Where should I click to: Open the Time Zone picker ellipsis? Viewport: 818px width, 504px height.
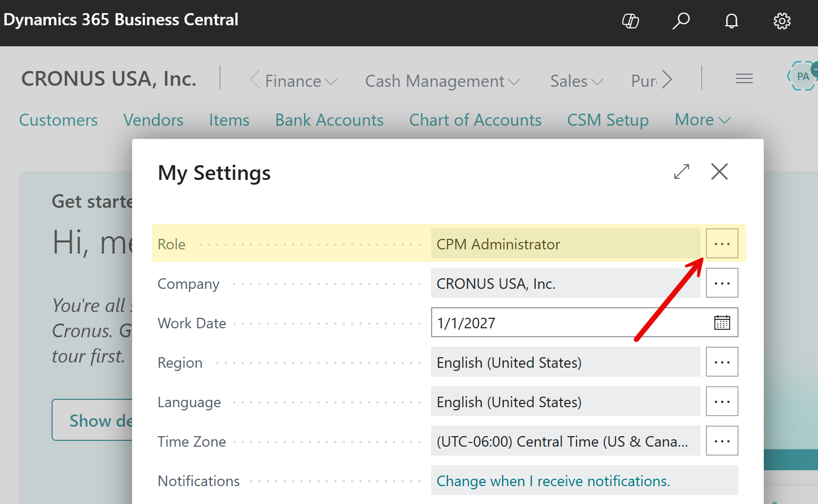click(722, 440)
